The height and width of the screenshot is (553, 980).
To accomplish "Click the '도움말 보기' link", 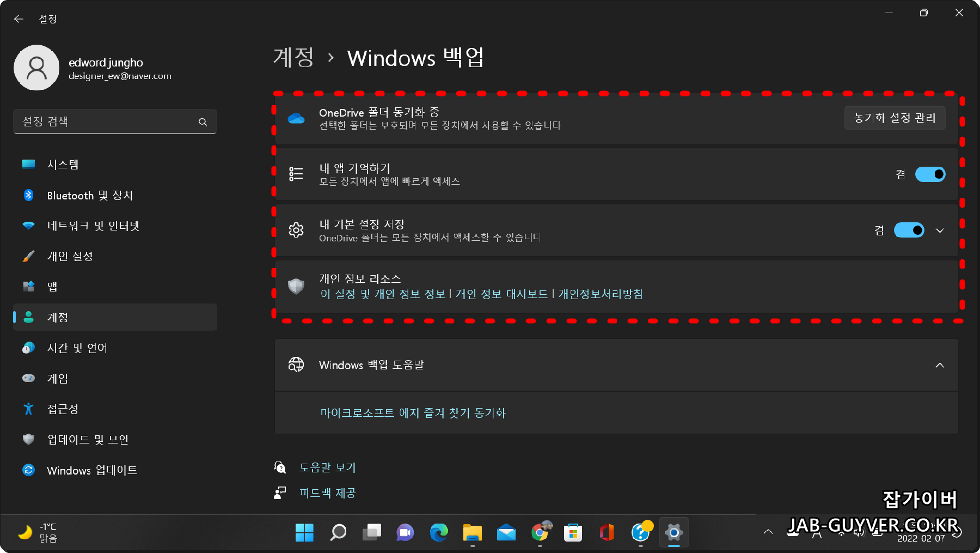I will click(x=327, y=467).
